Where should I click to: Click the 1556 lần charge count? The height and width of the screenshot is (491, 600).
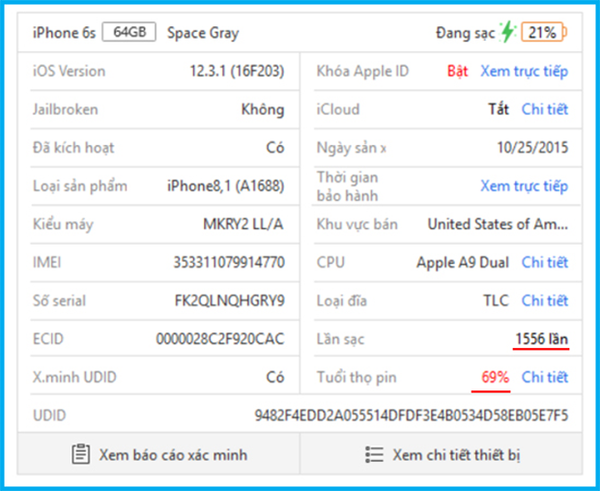[x=541, y=339]
